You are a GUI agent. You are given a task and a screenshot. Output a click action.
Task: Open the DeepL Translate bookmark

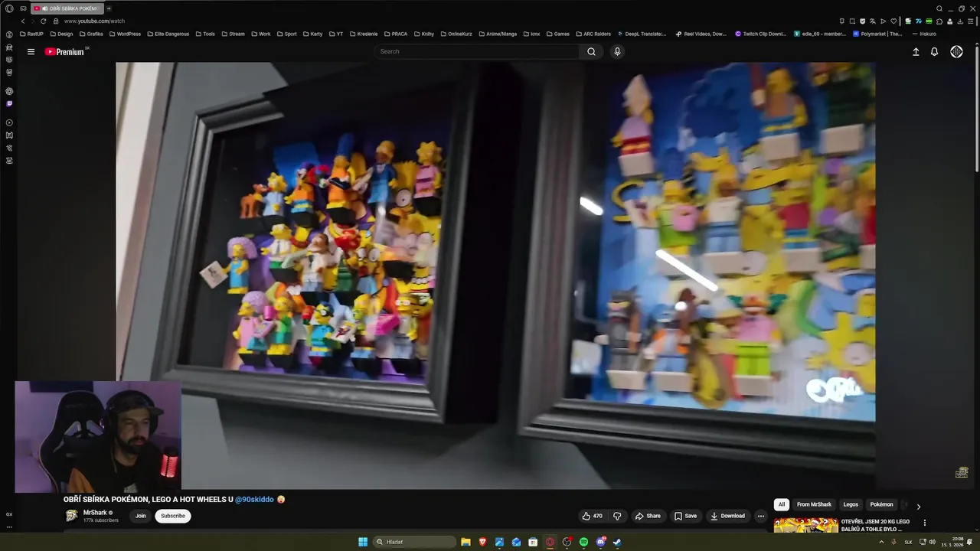642,34
